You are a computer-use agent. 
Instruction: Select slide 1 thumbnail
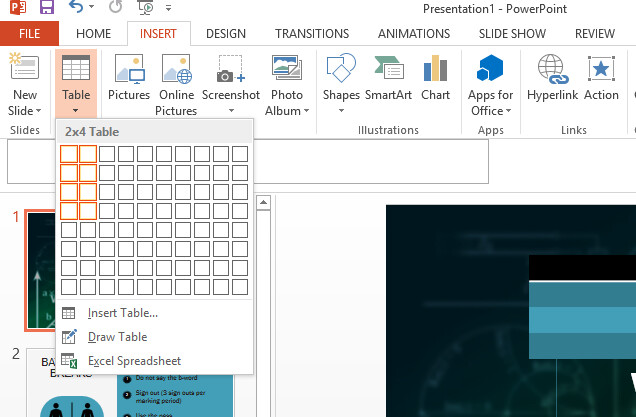(41, 270)
